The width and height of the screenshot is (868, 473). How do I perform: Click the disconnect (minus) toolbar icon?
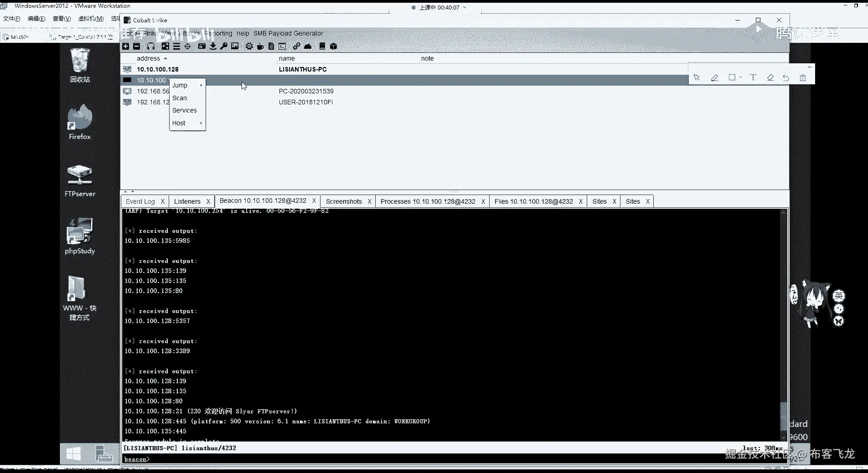136,46
